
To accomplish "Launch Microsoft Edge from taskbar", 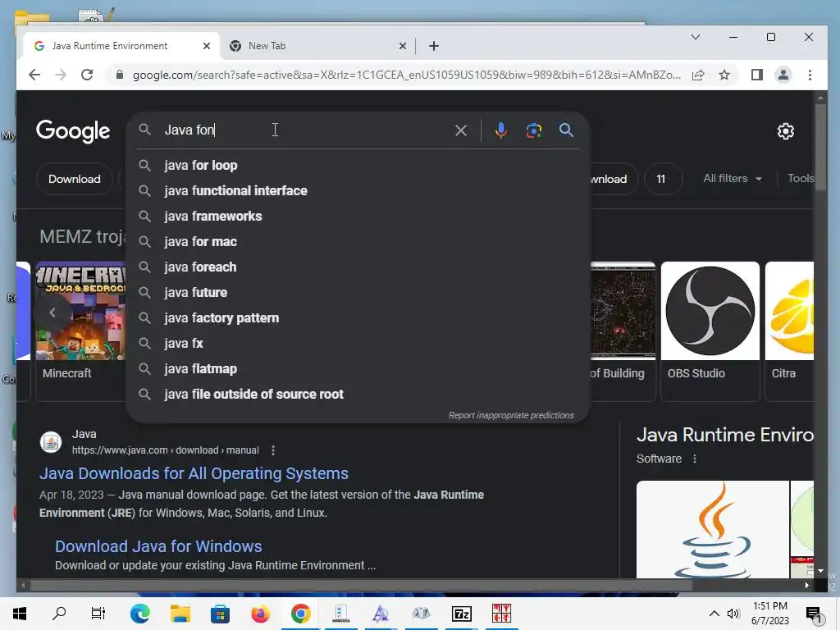I will coord(140,614).
